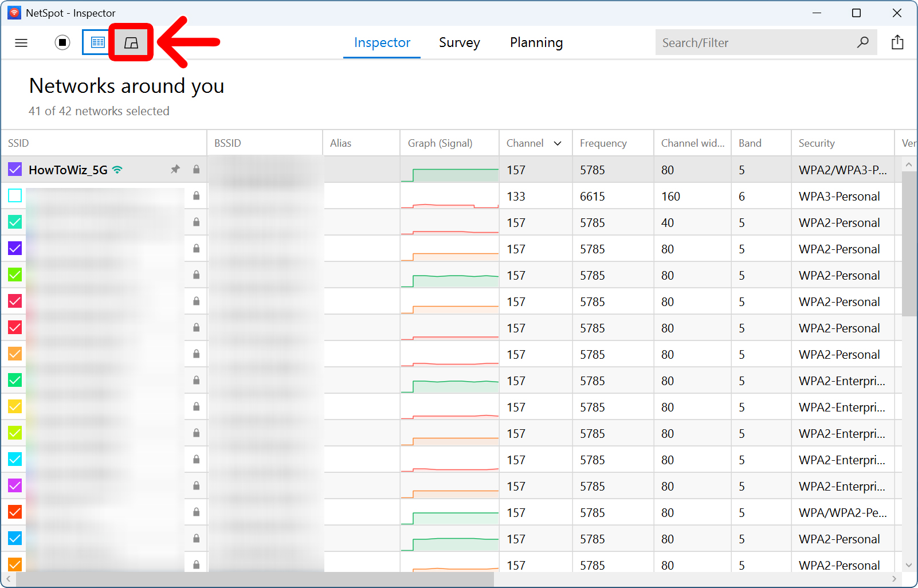Stop the network scan

tap(62, 42)
